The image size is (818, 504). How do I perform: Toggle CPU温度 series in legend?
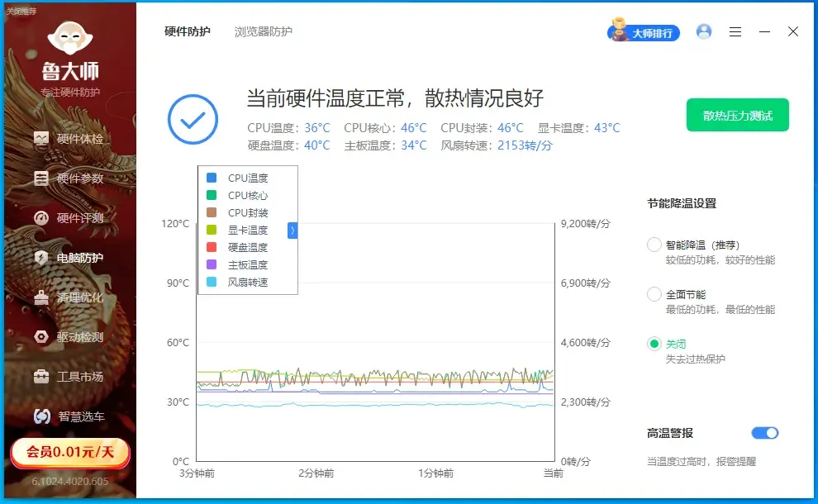[248, 178]
